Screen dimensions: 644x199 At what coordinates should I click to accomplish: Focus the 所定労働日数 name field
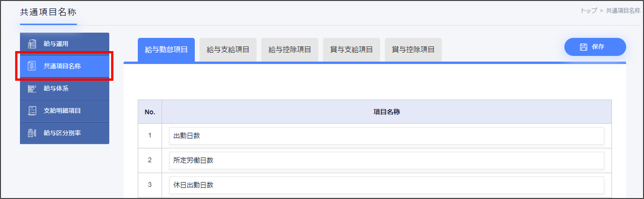pos(386,161)
